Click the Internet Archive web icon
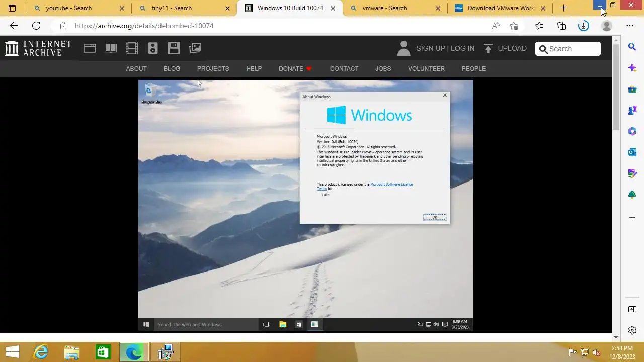The image size is (644, 362). pos(90,48)
